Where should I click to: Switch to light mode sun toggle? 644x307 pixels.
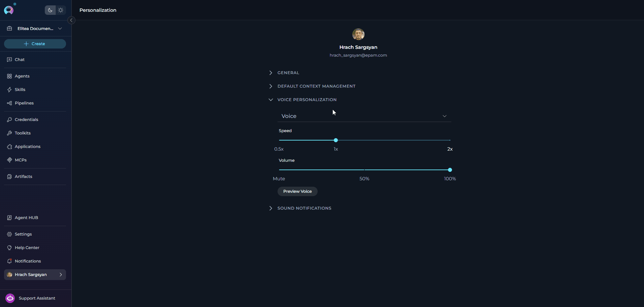61,10
